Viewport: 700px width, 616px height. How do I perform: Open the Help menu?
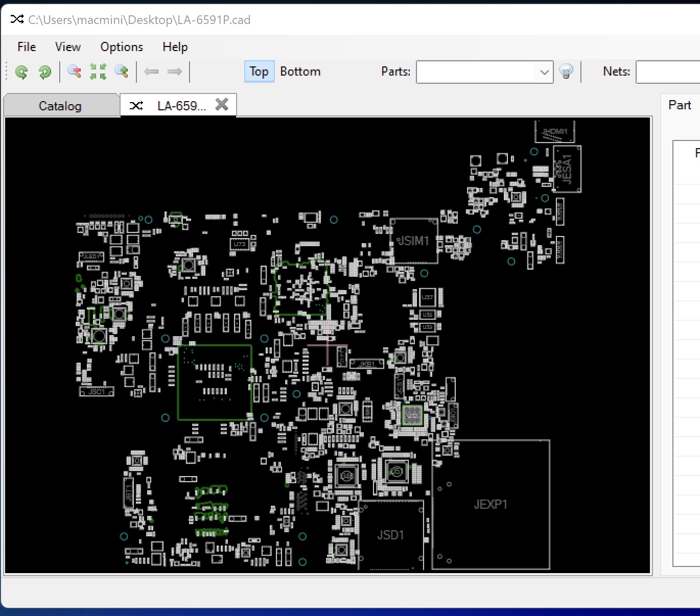[x=175, y=47]
